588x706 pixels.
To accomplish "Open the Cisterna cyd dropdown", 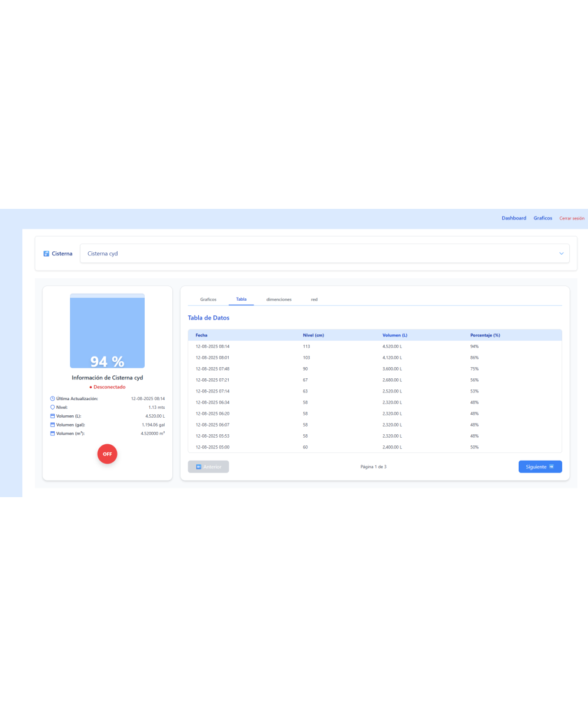I will [x=325, y=254].
